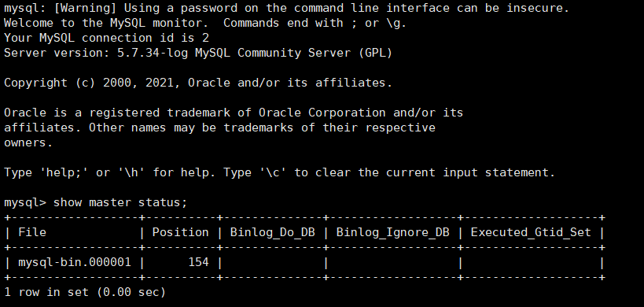
Task: Select the mysql-bin.000001 file value
Action: tap(75, 262)
